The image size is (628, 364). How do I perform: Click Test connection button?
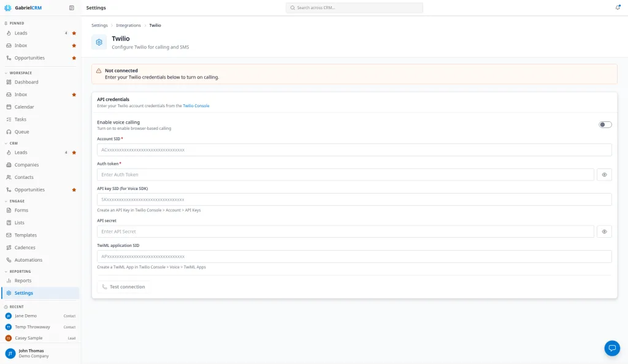click(123, 287)
